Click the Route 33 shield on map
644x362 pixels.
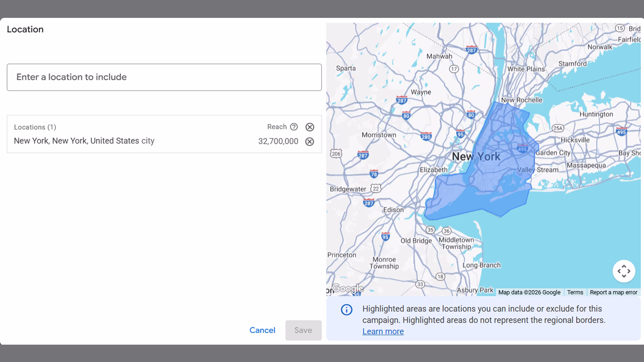point(420,284)
